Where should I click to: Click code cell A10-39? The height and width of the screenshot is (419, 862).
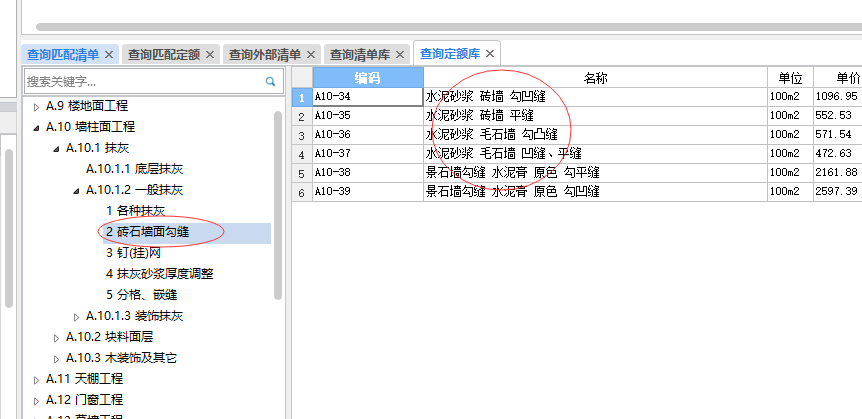(x=368, y=192)
